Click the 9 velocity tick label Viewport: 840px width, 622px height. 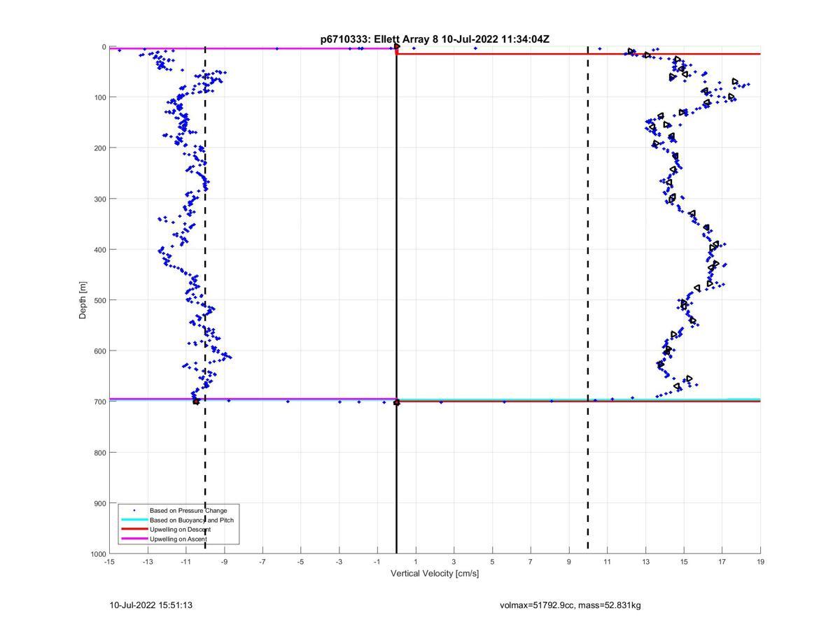(569, 562)
